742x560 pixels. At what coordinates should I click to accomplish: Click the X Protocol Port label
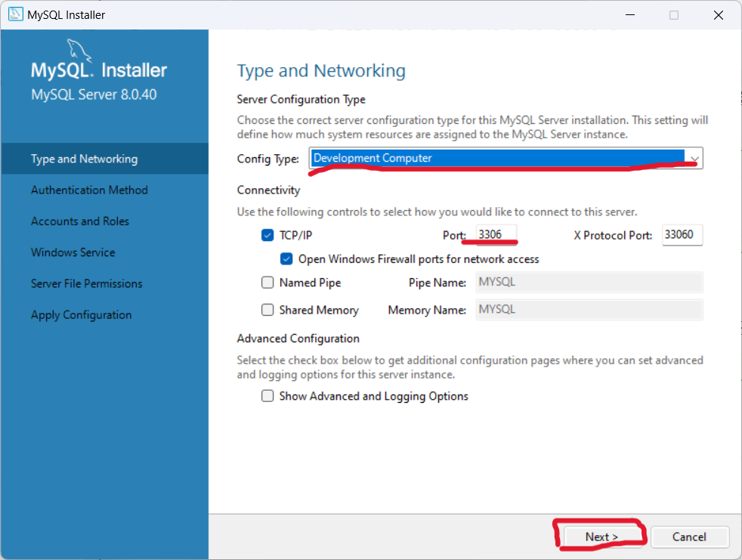613,235
